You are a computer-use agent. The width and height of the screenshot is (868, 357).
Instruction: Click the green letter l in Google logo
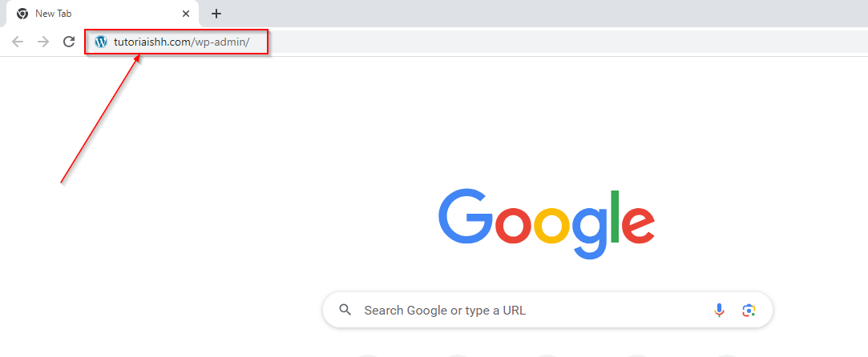point(615,215)
